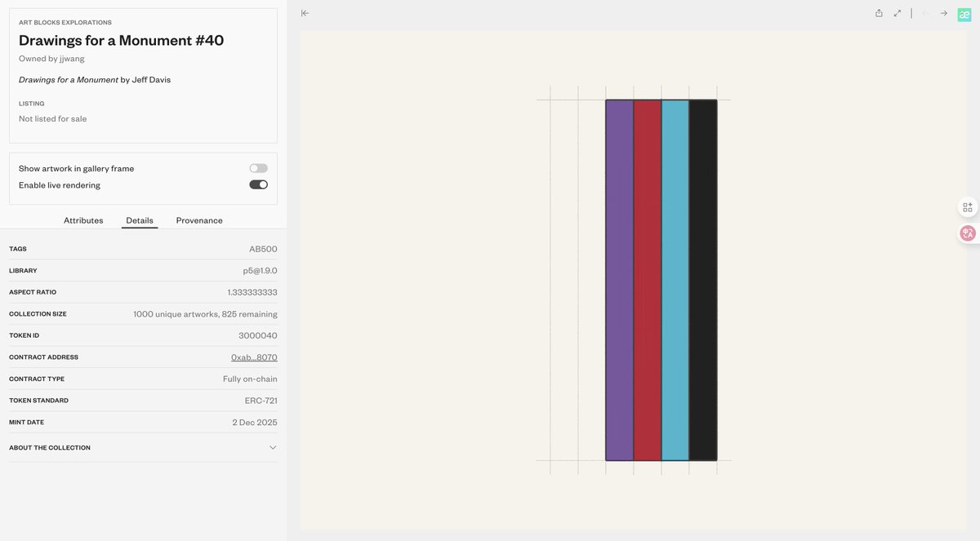Click the token ID 3000040
The height and width of the screenshot is (541, 980).
coord(258,335)
